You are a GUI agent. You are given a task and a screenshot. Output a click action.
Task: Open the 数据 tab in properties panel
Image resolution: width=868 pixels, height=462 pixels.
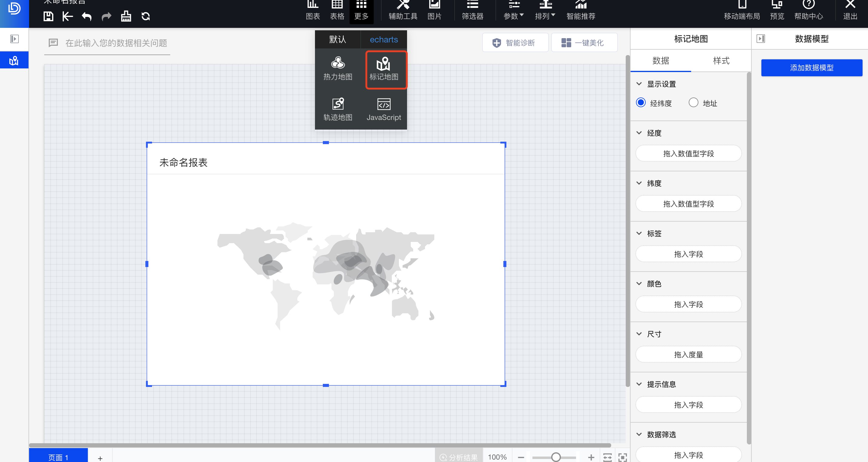(661, 61)
